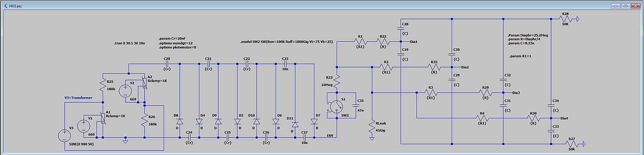Select resistor R25 180k symbol
The height and width of the screenshot is (155, 644).
point(103,85)
